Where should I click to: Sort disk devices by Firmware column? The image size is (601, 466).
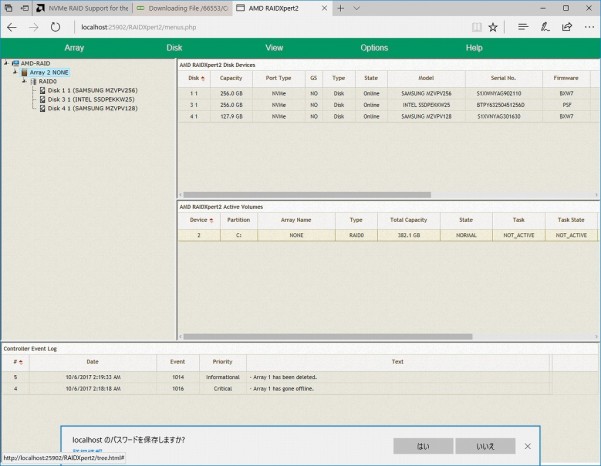point(566,78)
